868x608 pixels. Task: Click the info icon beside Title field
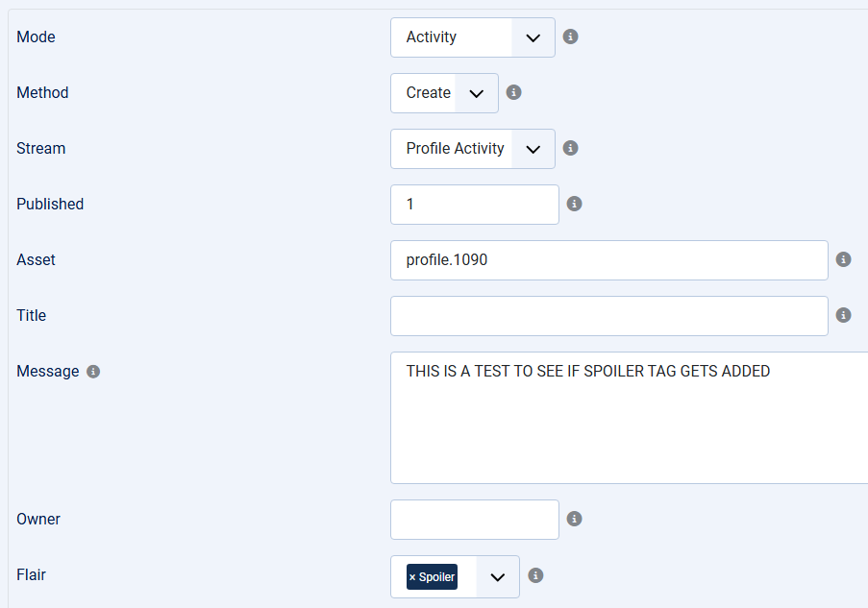[x=843, y=316]
